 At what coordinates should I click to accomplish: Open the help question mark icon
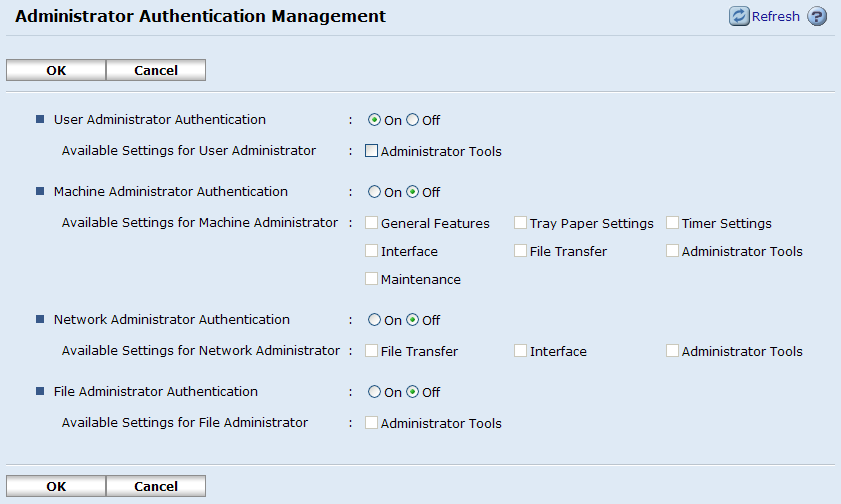coord(817,16)
